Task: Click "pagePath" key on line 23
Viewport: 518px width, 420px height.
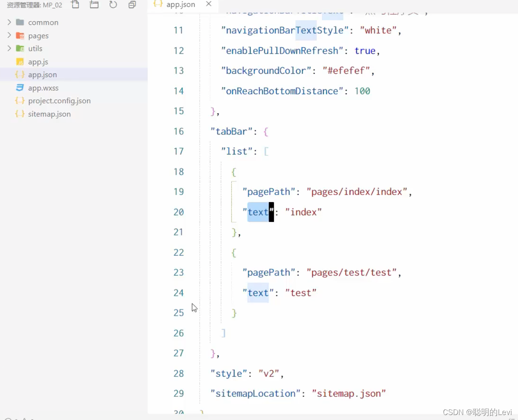Action: 269,273
